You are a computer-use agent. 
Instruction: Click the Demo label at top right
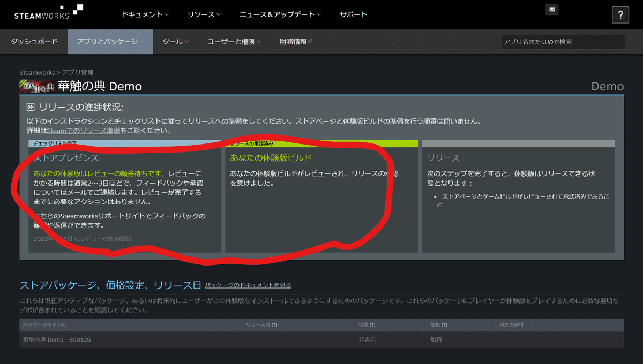pos(608,86)
